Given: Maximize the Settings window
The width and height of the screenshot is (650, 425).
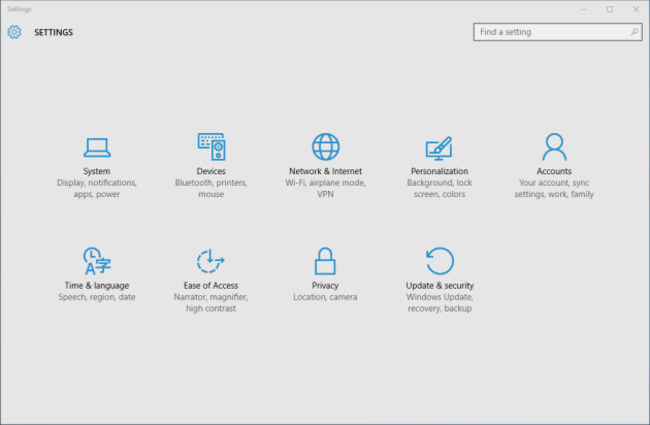Looking at the screenshot, I should coord(610,9).
